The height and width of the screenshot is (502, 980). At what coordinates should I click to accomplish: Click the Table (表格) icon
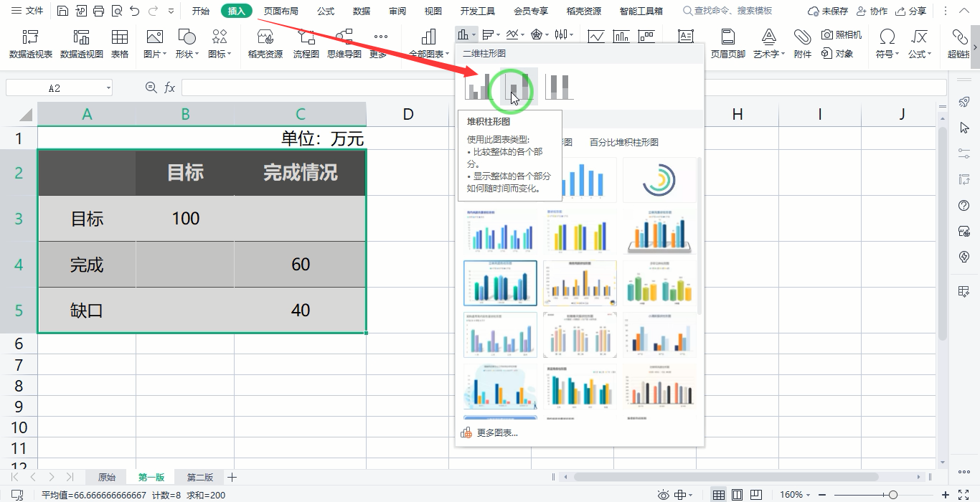tap(120, 44)
